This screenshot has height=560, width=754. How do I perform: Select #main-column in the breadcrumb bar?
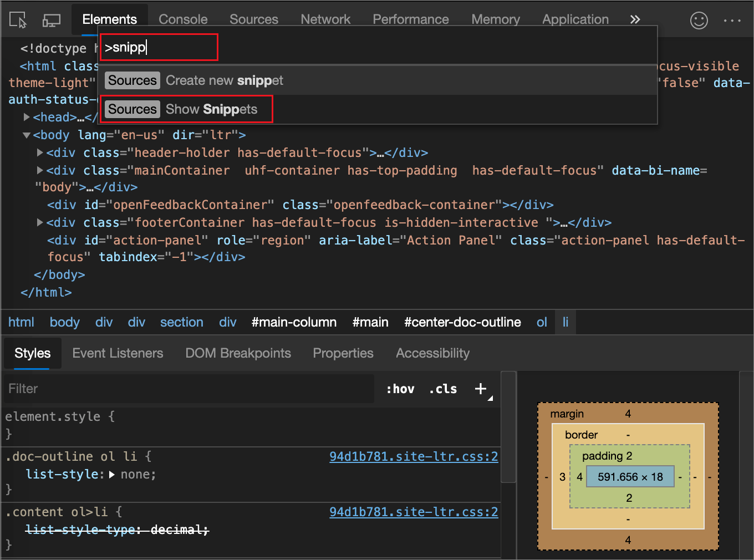[x=294, y=322]
